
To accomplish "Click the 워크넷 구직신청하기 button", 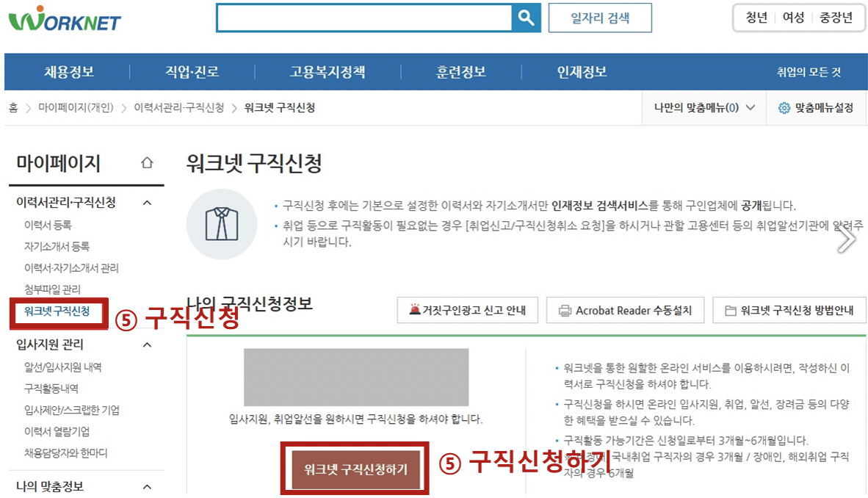I will [355, 469].
